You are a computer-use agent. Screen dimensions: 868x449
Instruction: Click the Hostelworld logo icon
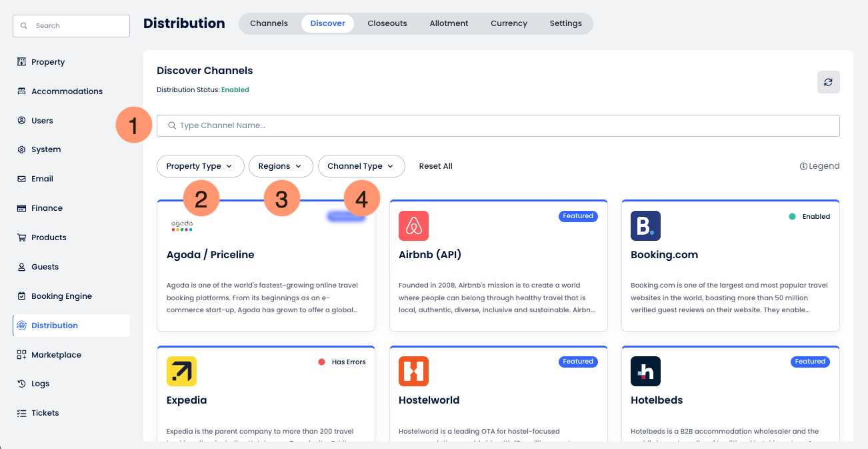click(413, 371)
